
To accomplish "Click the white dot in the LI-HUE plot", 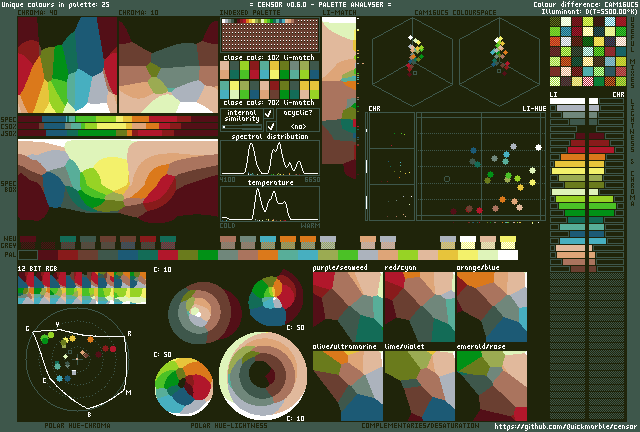I will pyautogui.click(x=538, y=147).
